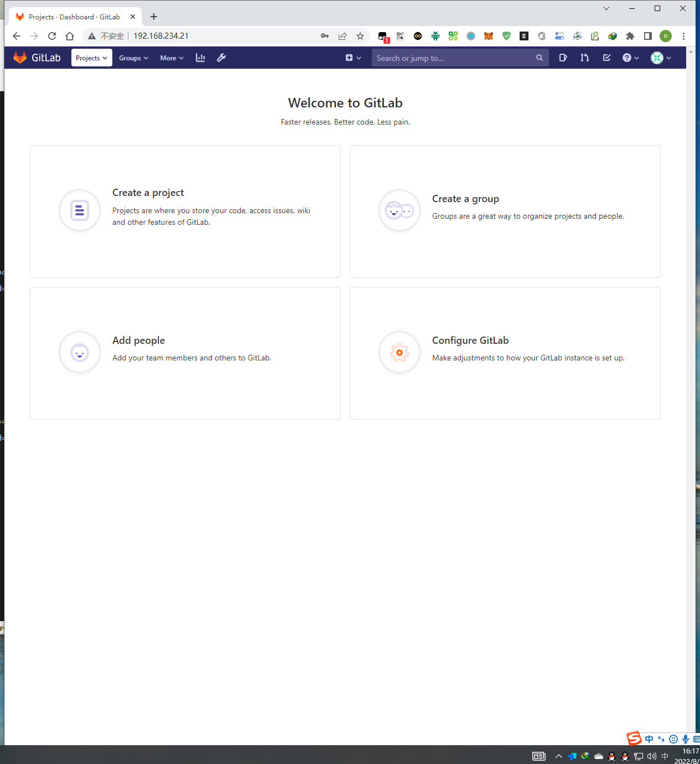This screenshot has width=700, height=764.
Task: Click the Create a project icon
Action: [80, 210]
